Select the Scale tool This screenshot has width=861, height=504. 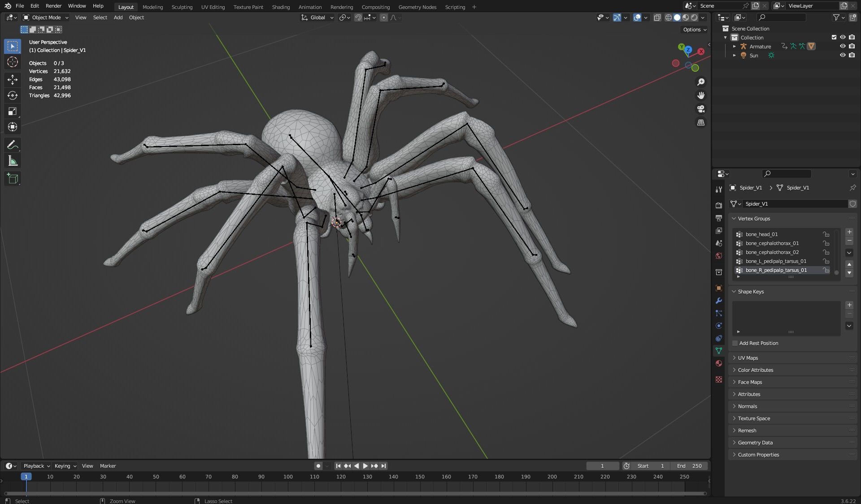pyautogui.click(x=13, y=111)
